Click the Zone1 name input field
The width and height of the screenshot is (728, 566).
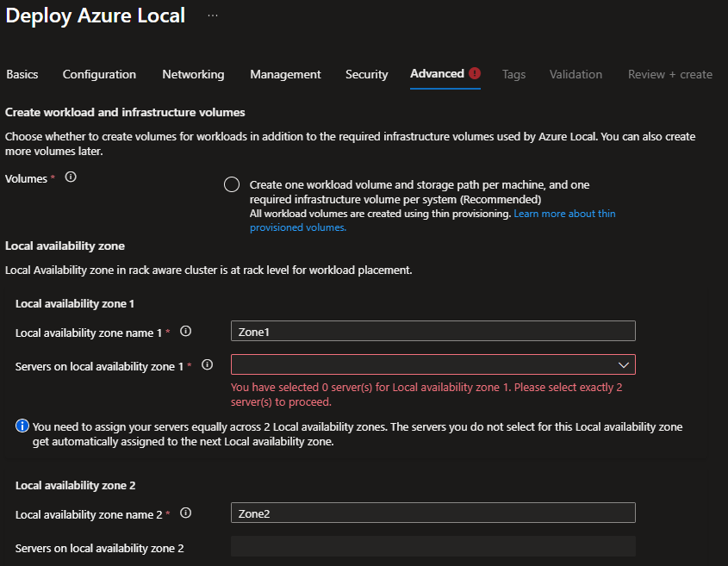coord(432,331)
